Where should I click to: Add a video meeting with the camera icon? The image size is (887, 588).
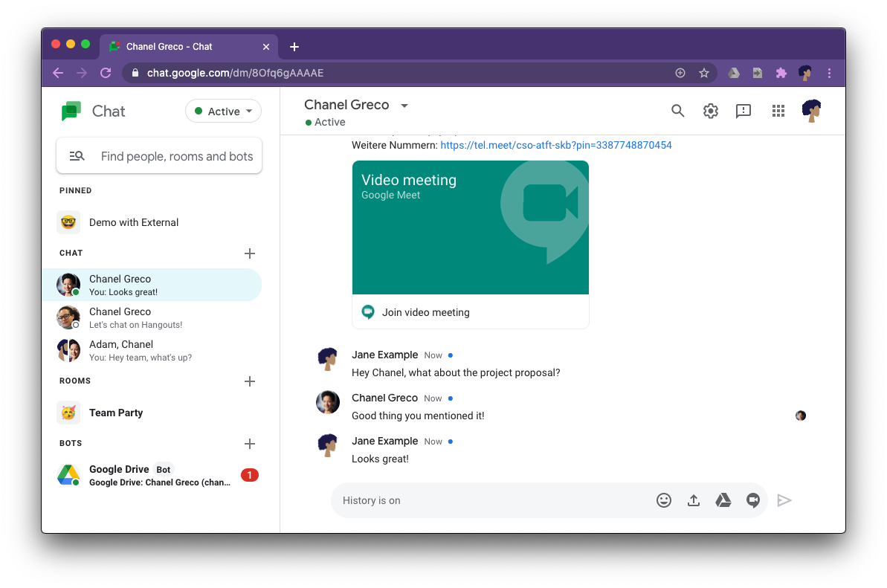coord(752,500)
